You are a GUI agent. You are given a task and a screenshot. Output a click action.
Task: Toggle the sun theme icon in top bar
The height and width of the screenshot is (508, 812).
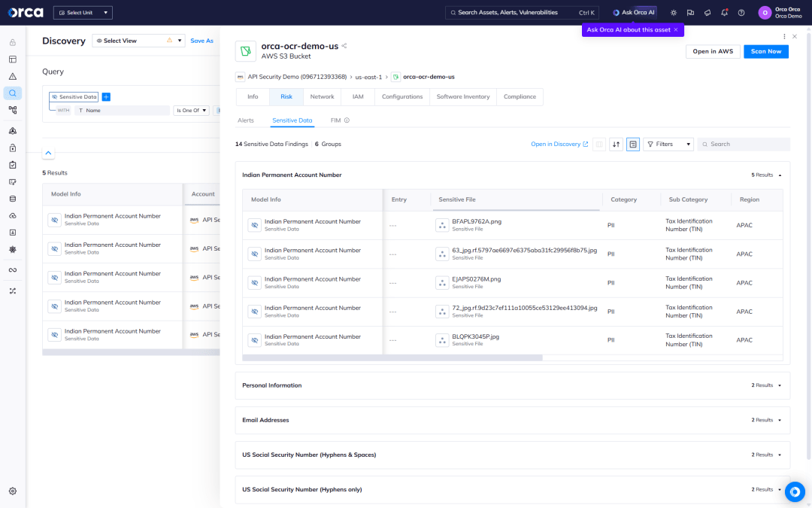[x=673, y=13]
